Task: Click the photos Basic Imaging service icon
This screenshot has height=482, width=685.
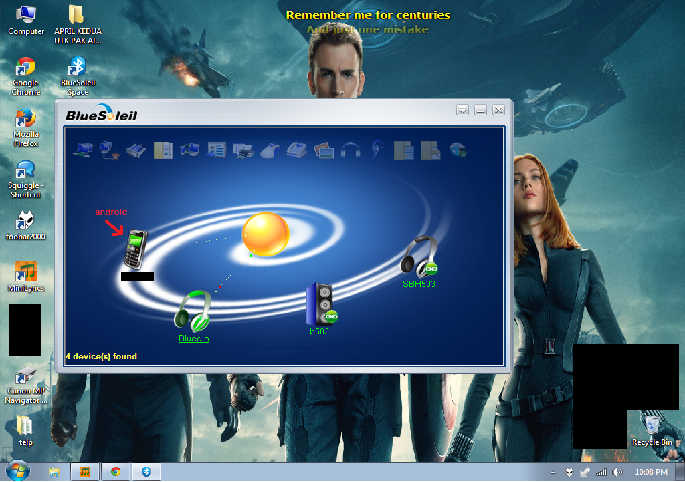Action: point(324,151)
